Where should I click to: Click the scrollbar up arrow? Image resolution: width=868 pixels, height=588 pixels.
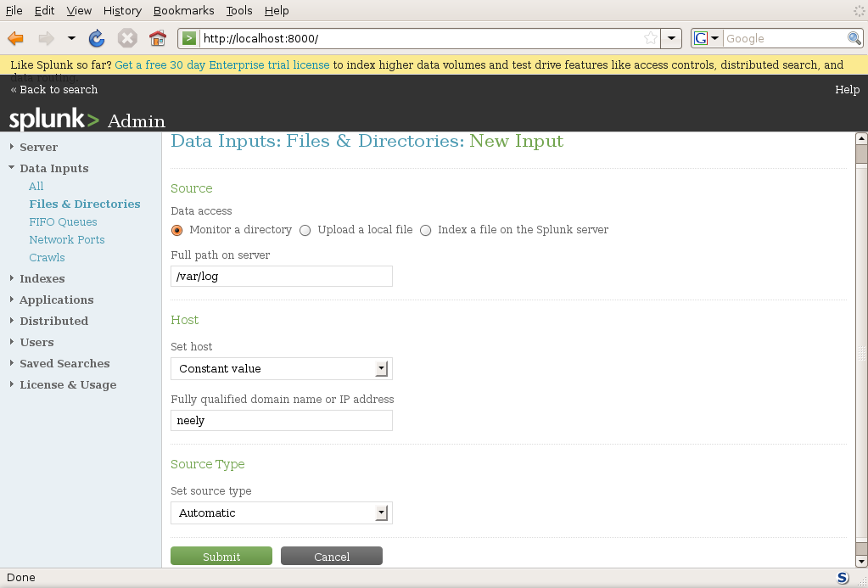(861, 138)
